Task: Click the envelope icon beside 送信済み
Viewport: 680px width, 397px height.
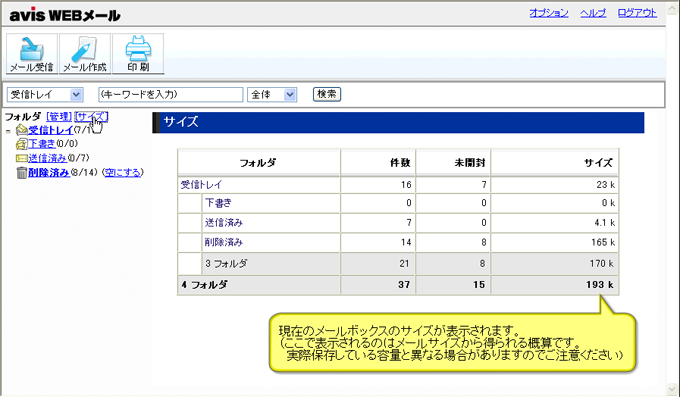Action: coord(22,158)
